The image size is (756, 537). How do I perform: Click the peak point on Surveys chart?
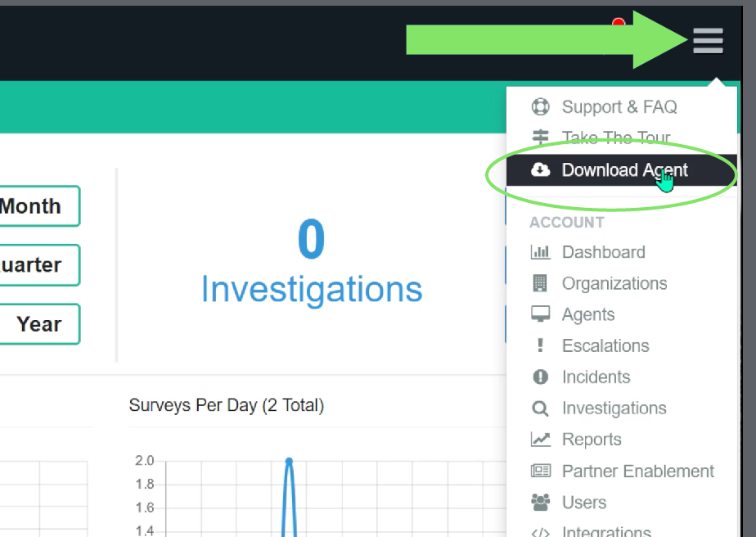click(x=289, y=461)
